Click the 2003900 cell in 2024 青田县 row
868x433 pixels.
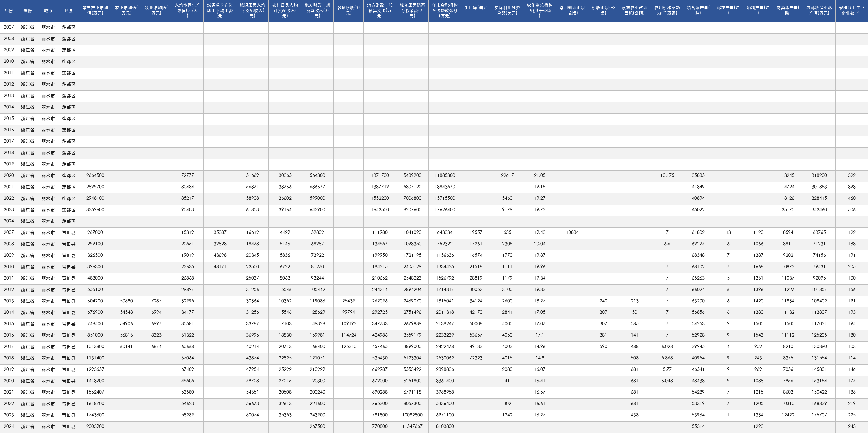coord(95,427)
